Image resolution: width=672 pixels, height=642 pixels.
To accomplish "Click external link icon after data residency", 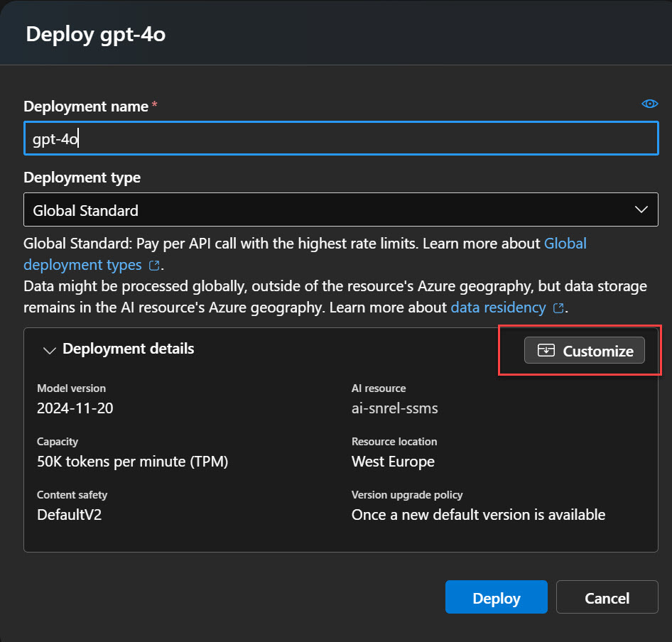I will [x=558, y=308].
